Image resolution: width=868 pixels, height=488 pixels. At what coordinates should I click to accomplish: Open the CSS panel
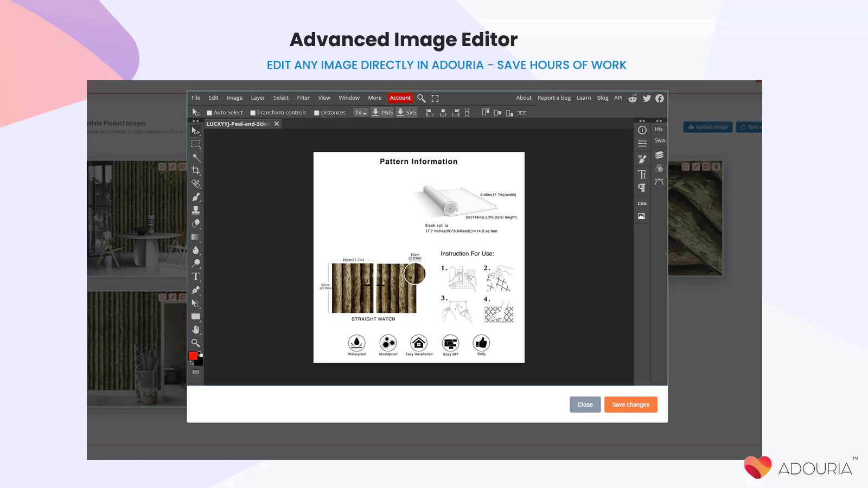(x=642, y=203)
